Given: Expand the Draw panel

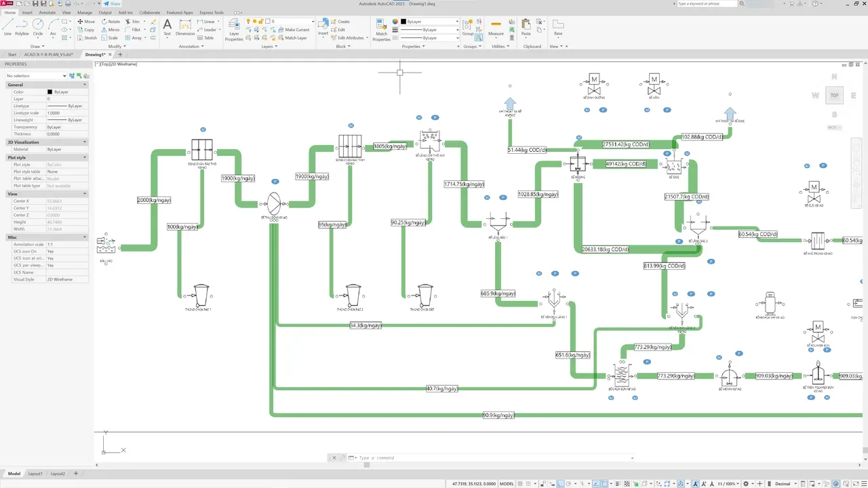Looking at the screenshot, I should click(36, 46).
